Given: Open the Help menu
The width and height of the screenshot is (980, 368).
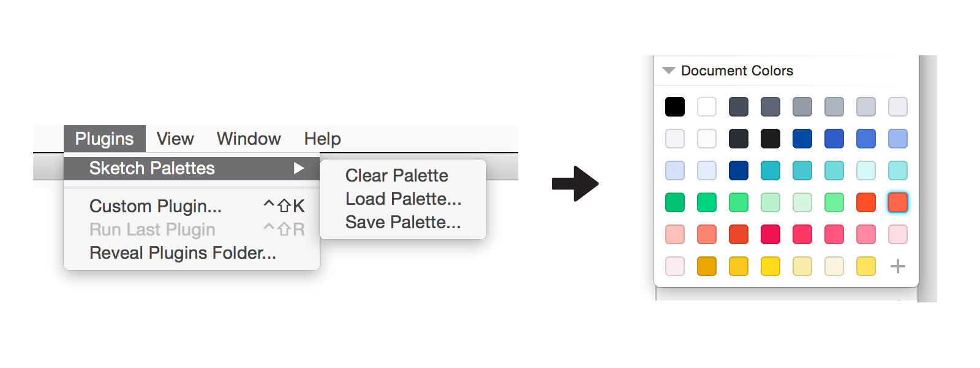Looking at the screenshot, I should (x=323, y=138).
